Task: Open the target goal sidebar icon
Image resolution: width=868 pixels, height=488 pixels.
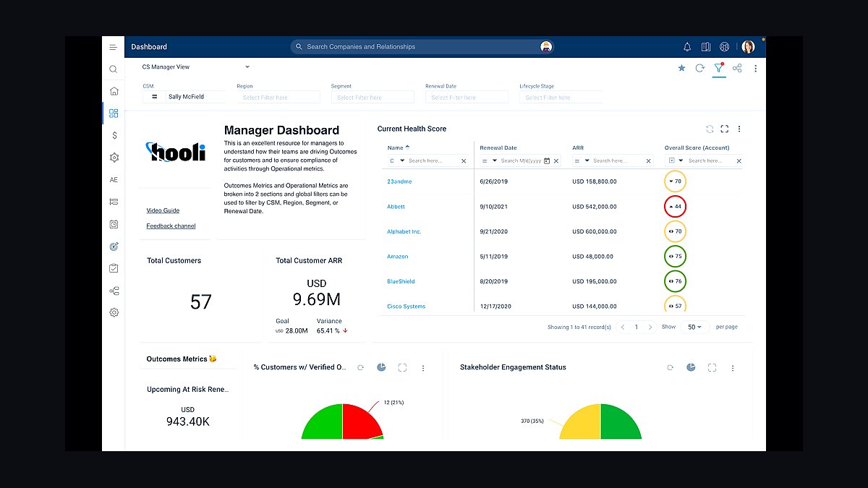Action: pyautogui.click(x=114, y=247)
